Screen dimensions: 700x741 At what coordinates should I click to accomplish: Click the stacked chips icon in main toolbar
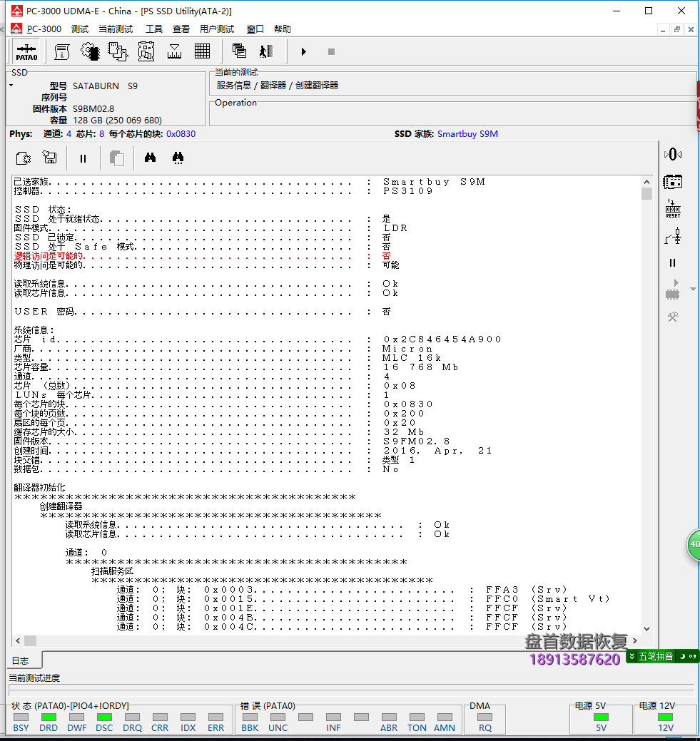pos(118,51)
